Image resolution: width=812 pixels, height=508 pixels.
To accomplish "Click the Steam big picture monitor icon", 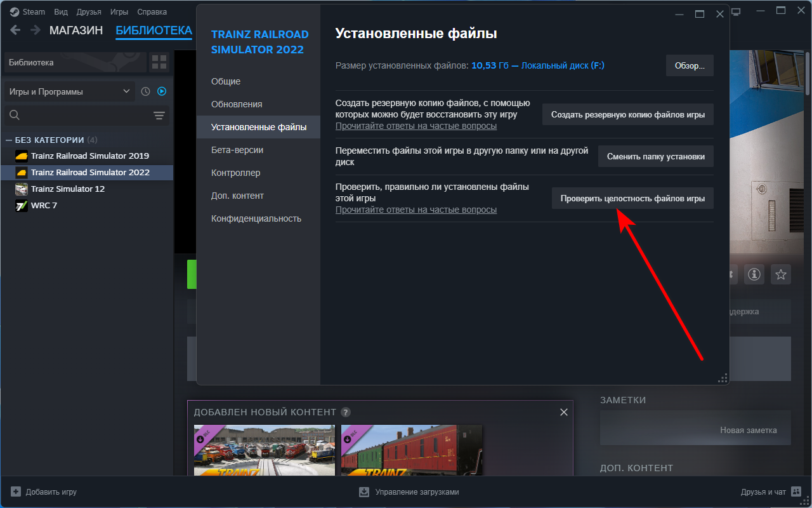I will pos(737,12).
